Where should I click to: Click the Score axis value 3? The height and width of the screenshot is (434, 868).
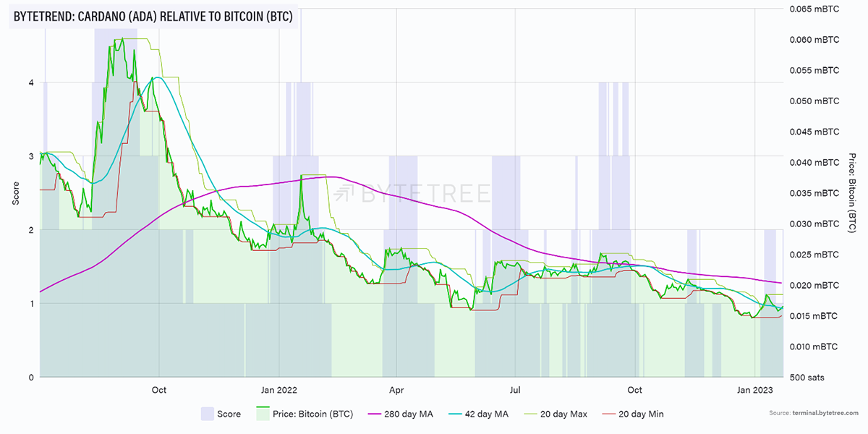coord(31,156)
